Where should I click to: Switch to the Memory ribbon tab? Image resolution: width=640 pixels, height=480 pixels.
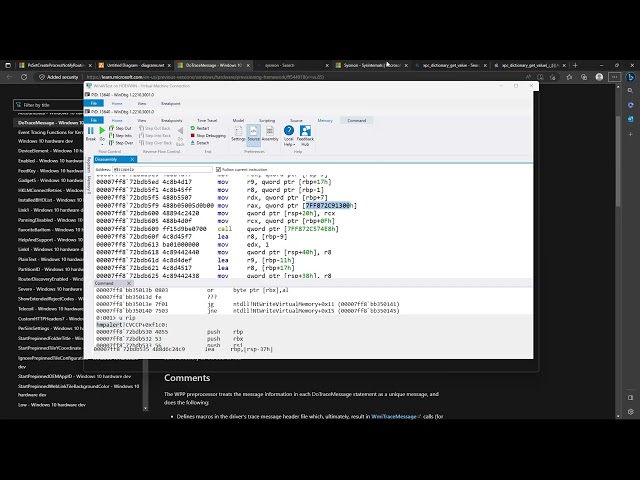pos(325,120)
